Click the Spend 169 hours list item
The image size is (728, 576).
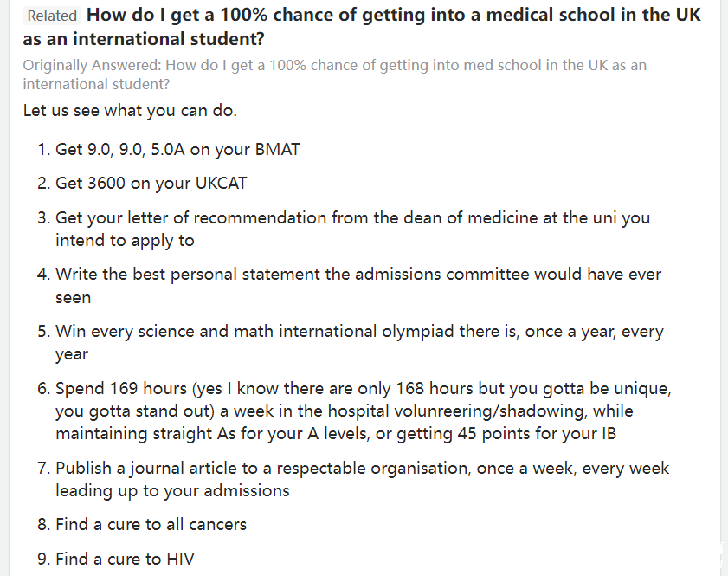354,411
